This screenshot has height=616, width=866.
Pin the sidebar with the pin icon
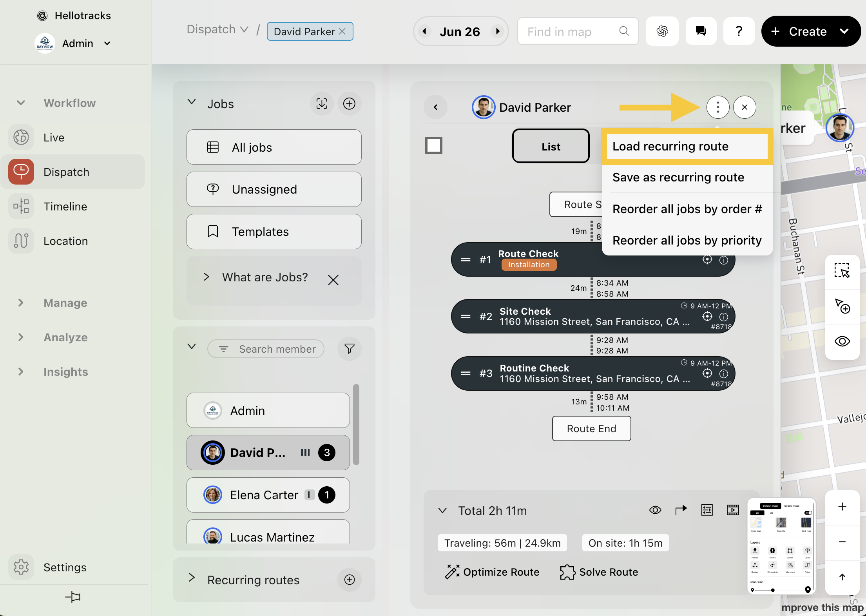[x=73, y=597]
